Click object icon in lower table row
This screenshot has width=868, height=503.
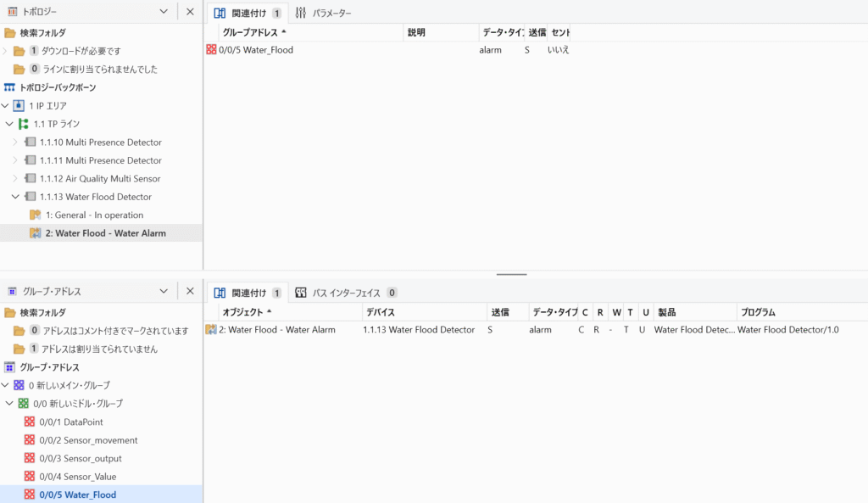211,330
